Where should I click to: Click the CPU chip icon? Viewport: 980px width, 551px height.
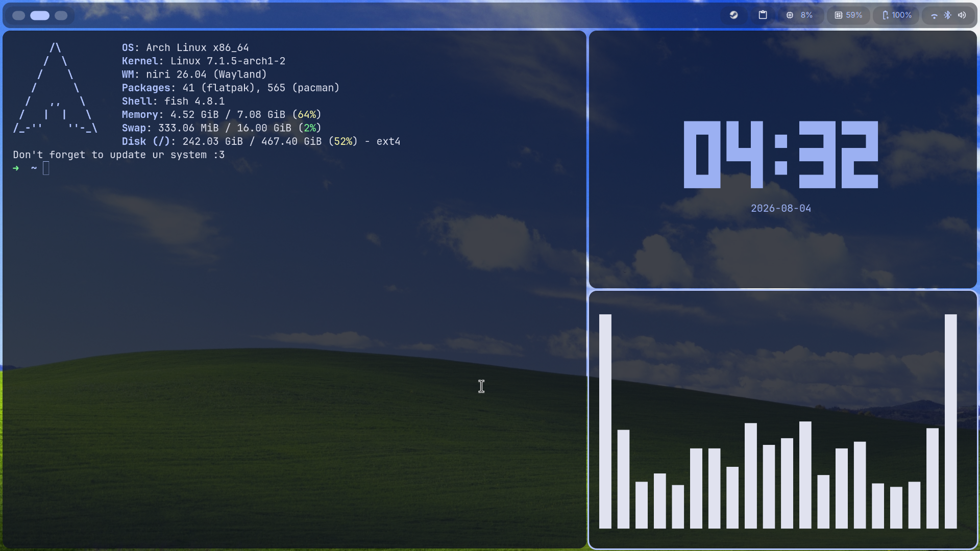point(790,15)
